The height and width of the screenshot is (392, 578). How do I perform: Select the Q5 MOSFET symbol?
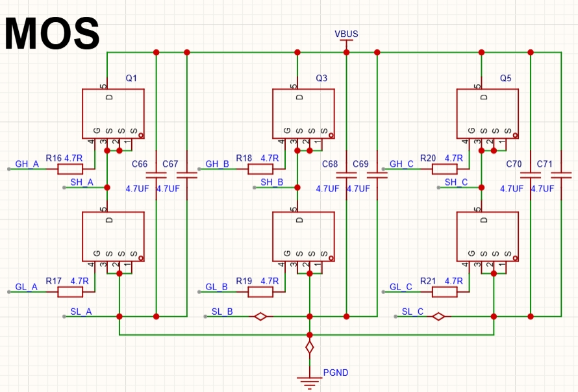[x=488, y=113]
